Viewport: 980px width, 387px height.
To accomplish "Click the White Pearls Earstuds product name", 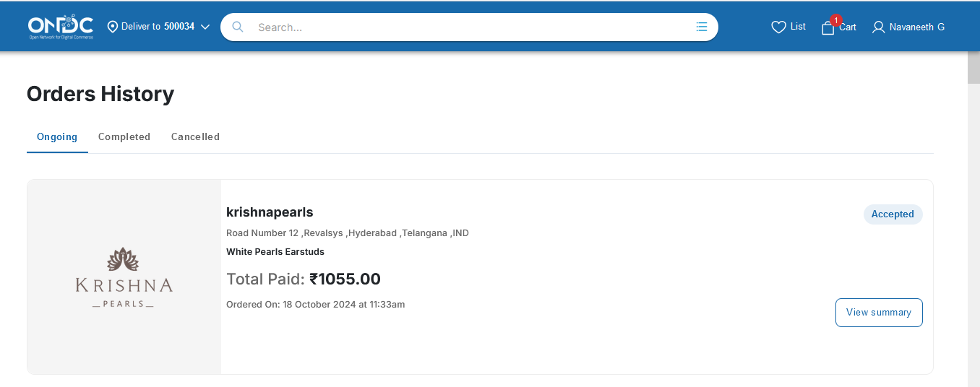I will click(275, 252).
